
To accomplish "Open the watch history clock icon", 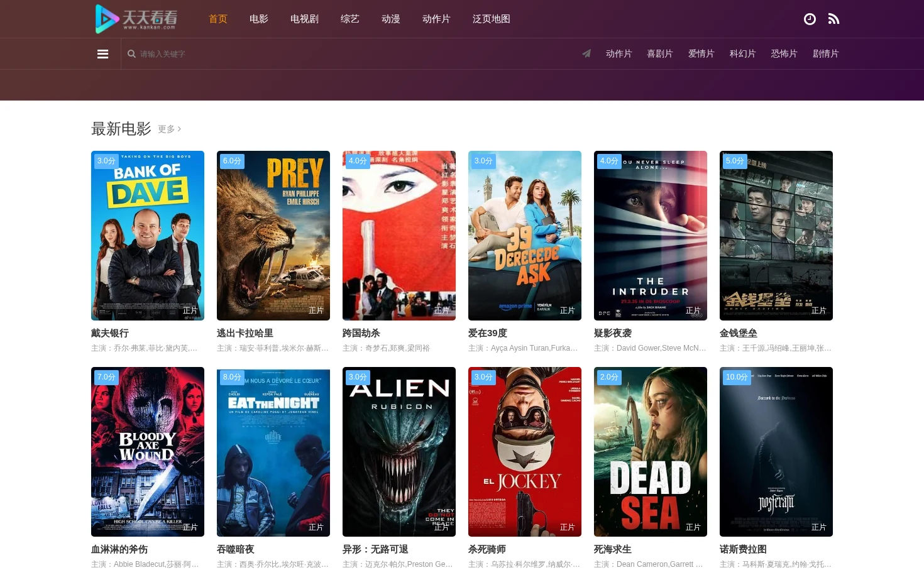I will [x=810, y=19].
